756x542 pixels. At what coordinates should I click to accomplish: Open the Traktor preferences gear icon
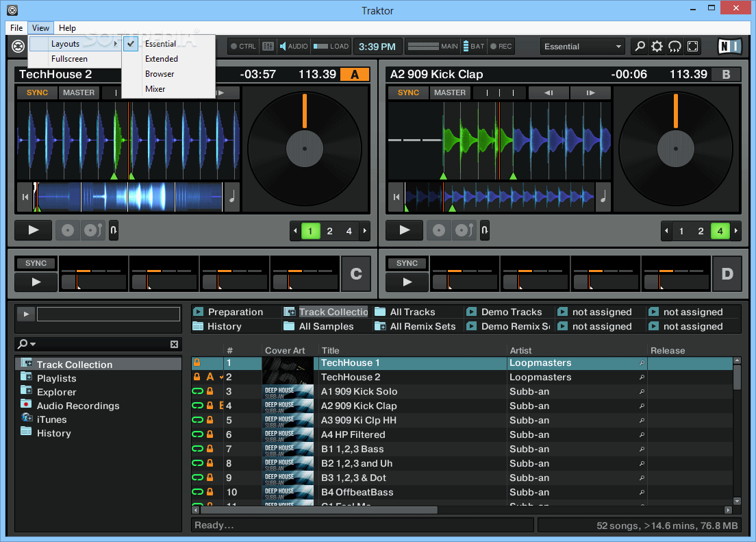pos(657,47)
